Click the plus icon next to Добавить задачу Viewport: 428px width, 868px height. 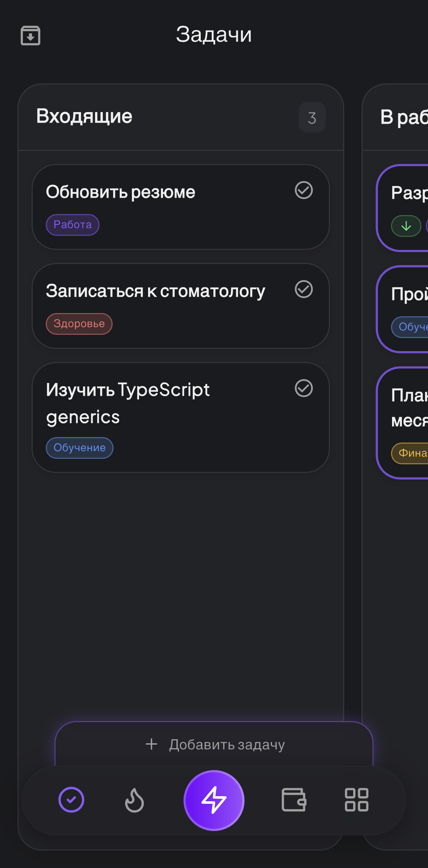(151, 744)
